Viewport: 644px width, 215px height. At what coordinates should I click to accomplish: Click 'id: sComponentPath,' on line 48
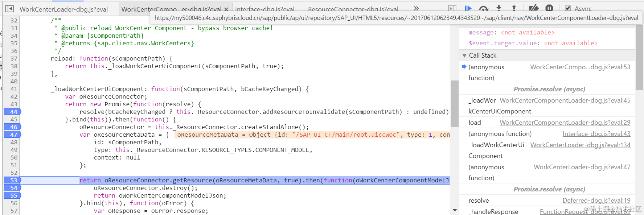click(128, 142)
